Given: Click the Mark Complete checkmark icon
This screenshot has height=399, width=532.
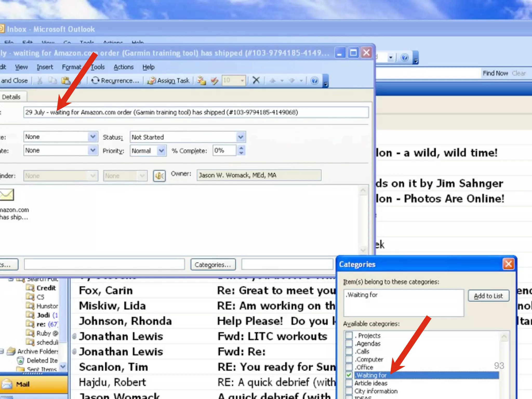Looking at the screenshot, I should coord(214,81).
